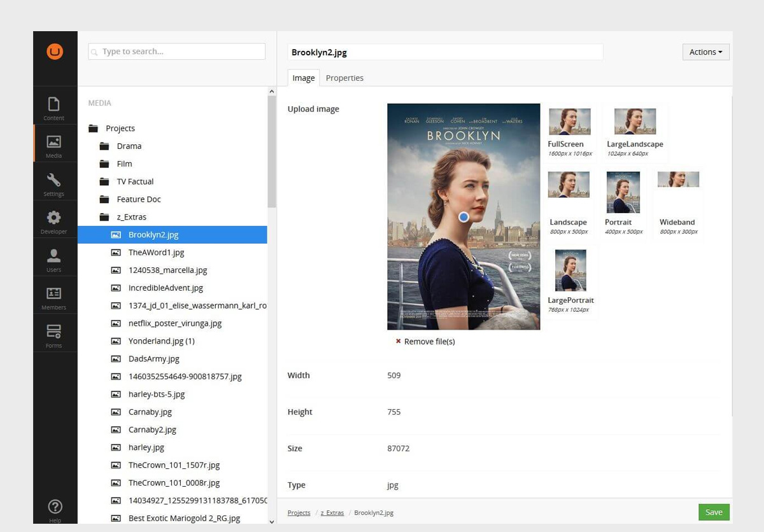The image size is (764, 532).
Task: Open the Members section
Action: 54,297
